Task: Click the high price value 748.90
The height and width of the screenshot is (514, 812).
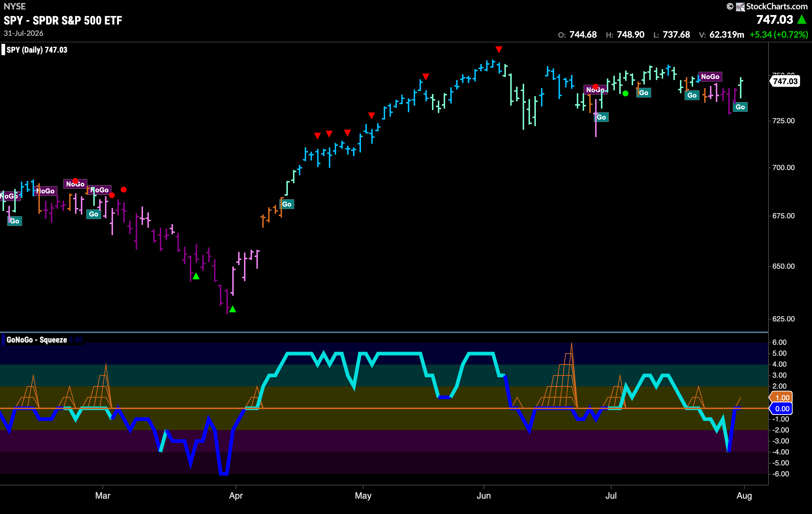Action: [x=631, y=35]
